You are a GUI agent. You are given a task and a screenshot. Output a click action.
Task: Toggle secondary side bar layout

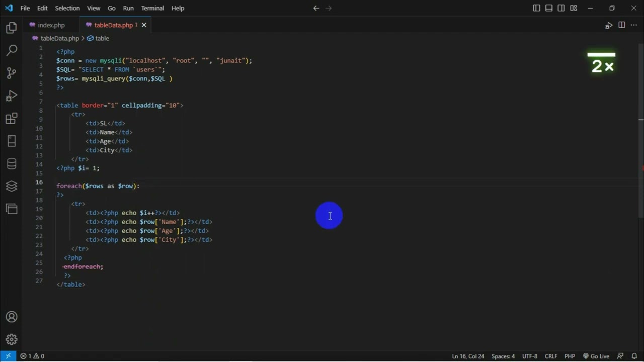pyautogui.click(x=561, y=8)
